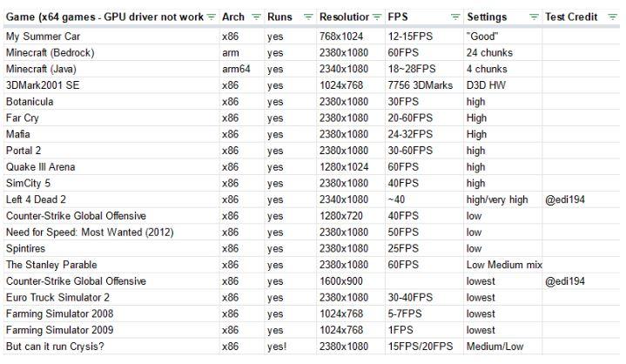This screenshot has height=364, width=626.
Task: Select the My Summer Car cell
Action: click(x=42, y=37)
